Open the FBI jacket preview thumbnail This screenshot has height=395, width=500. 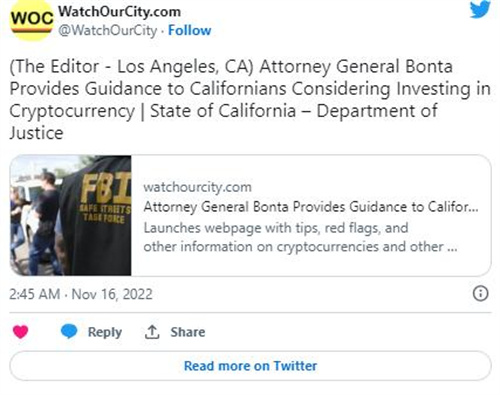[71, 215]
